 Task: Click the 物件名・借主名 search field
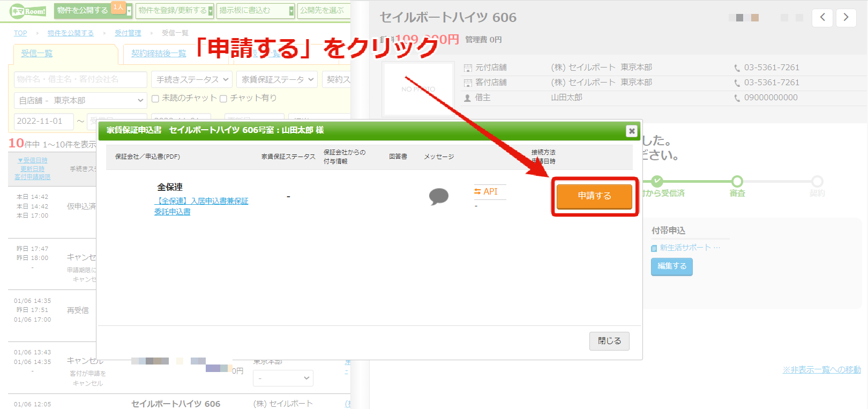(80, 79)
